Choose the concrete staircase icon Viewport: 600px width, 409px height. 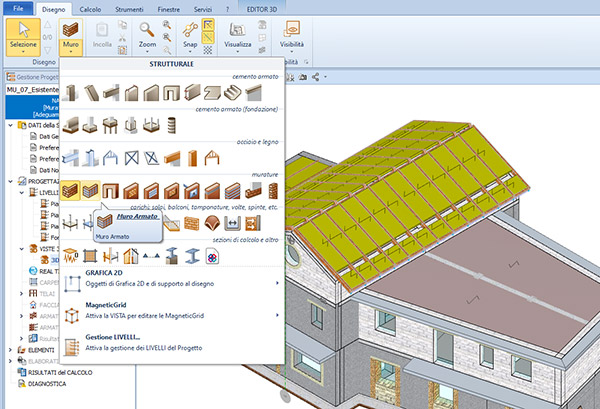pyautogui.click(x=233, y=93)
